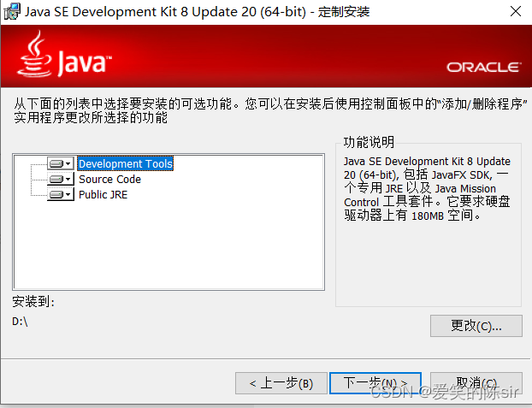Open Source Code feature drive dropdown

[x=61, y=180]
